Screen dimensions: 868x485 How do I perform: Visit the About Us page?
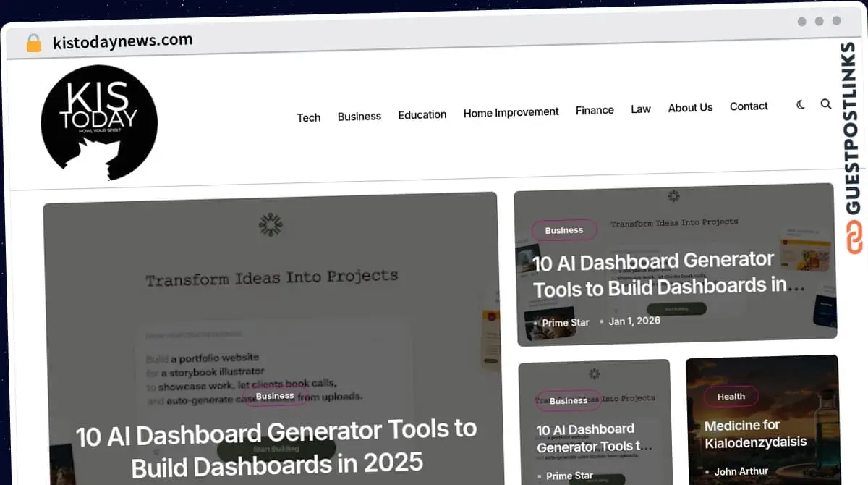pos(690,107)
